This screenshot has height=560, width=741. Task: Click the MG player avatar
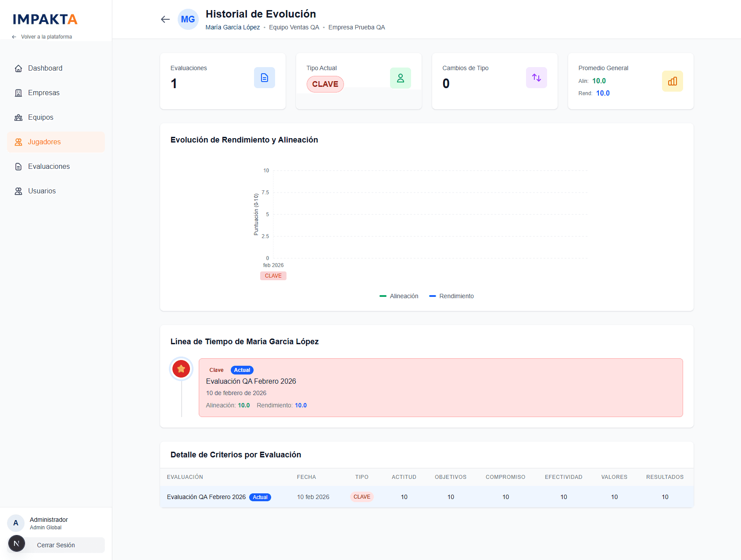(188, 19)
